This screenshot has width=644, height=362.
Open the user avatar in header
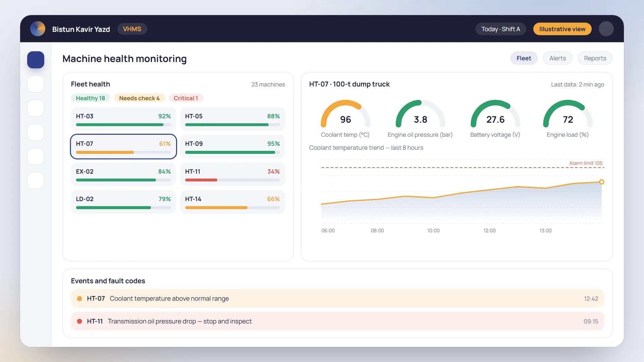(606, 29)
